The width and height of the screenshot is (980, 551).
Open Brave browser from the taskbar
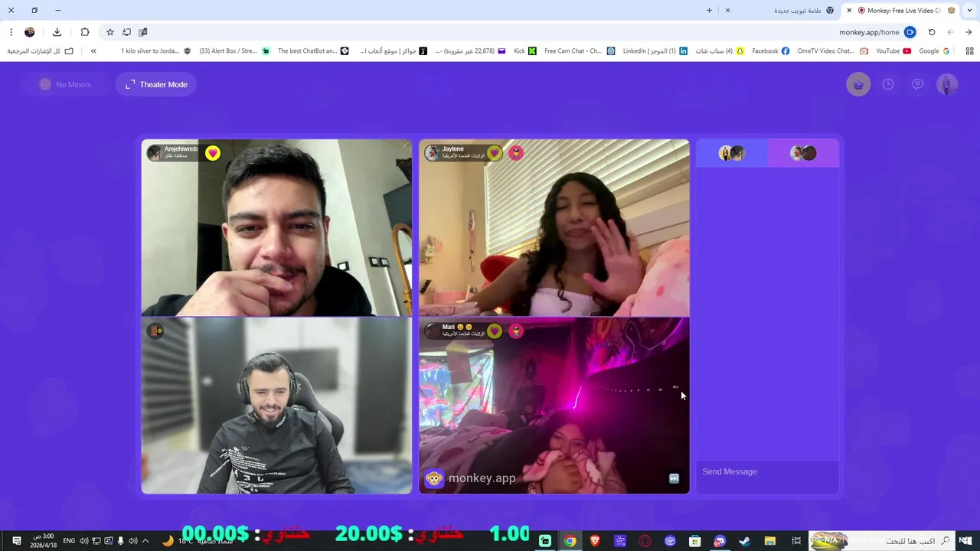click(x=595, y=541)
